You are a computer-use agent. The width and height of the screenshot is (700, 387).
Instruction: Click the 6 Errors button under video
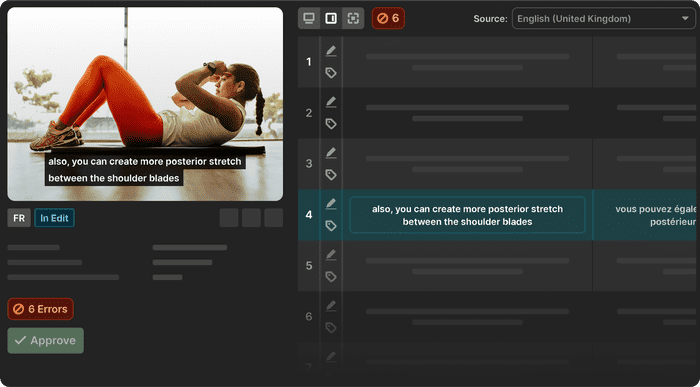click(41, 309)
